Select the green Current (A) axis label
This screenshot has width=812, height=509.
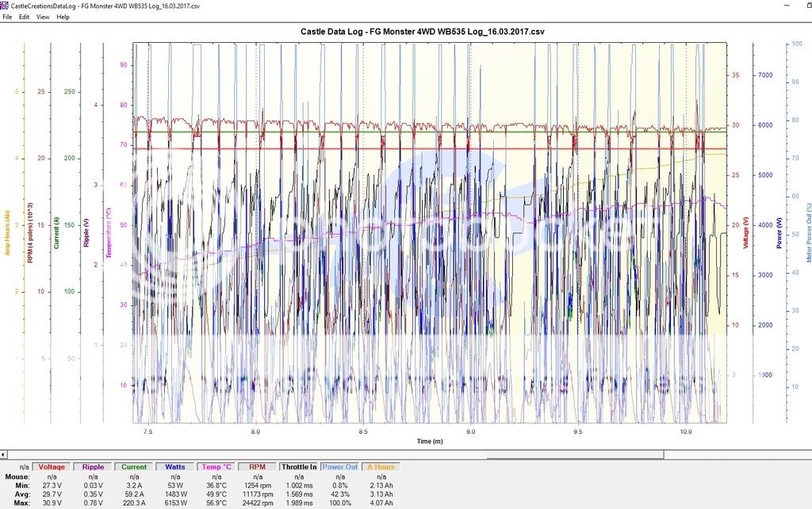(57, 235)
